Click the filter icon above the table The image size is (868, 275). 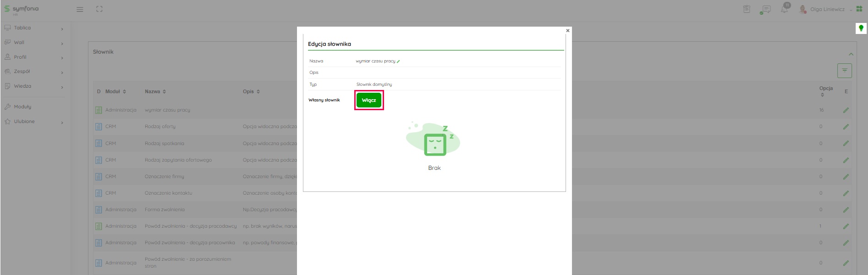844,71
